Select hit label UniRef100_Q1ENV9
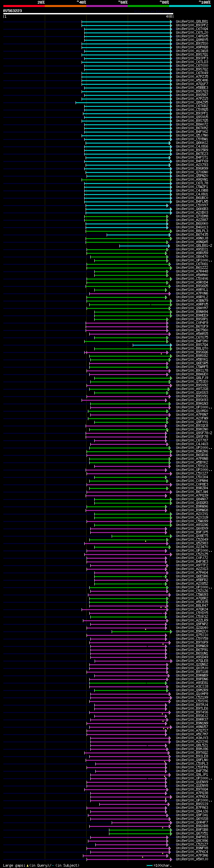The width and height of the screenshot is (214, 868). 192,782
